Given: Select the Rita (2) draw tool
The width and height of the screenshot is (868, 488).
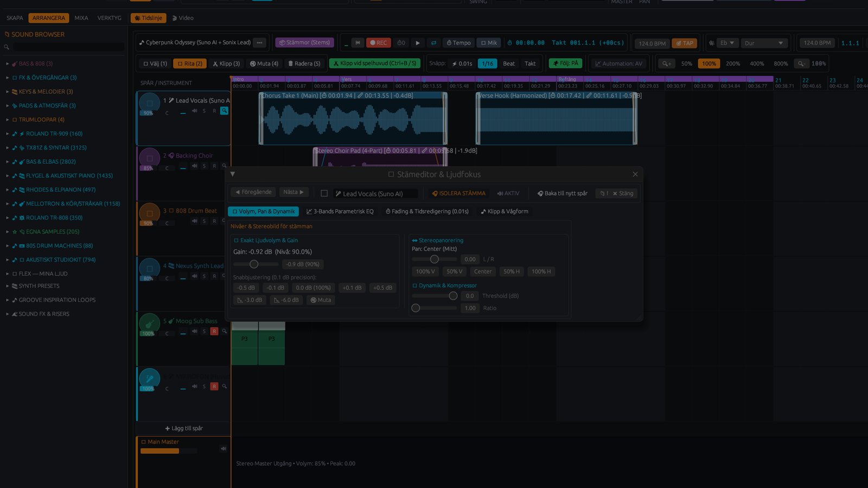Looking at the screenshot, I should [x=190, y=63].
